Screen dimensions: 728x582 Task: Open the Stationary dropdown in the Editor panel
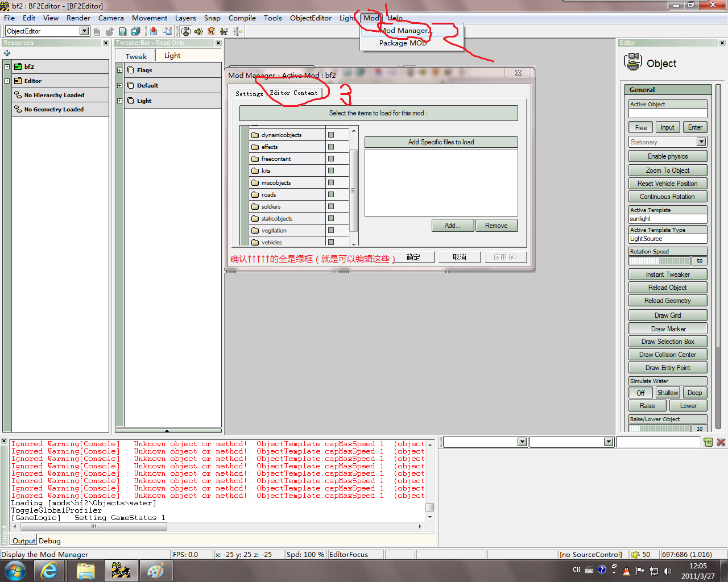pyautogui.click(x=701, y=142)
